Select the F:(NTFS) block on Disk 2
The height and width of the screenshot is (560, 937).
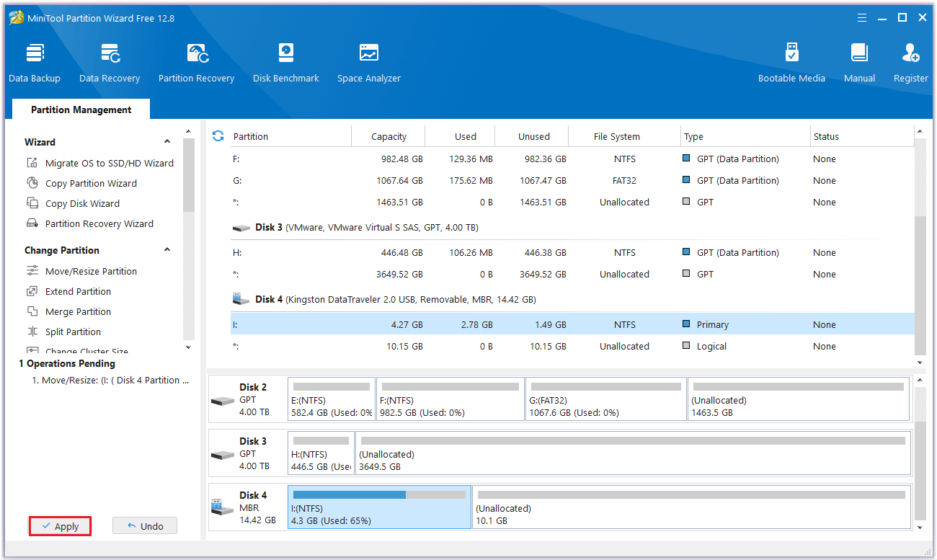[x=450, y=399]
